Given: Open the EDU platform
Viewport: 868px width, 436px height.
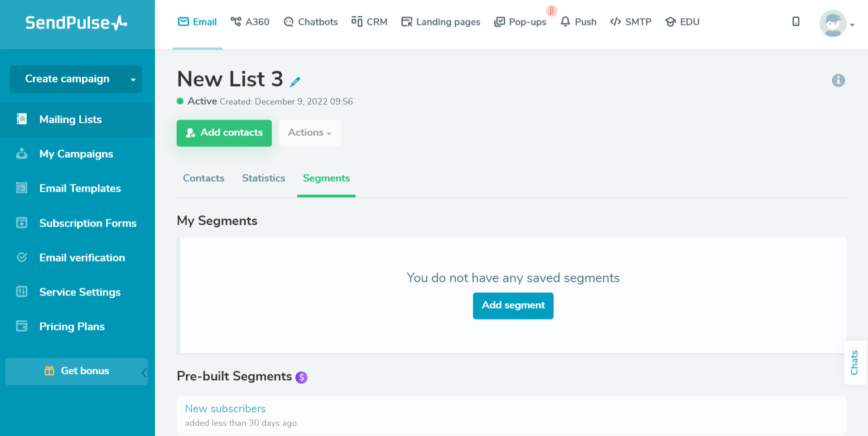Looking at the screenshot, I should point(682,21).
